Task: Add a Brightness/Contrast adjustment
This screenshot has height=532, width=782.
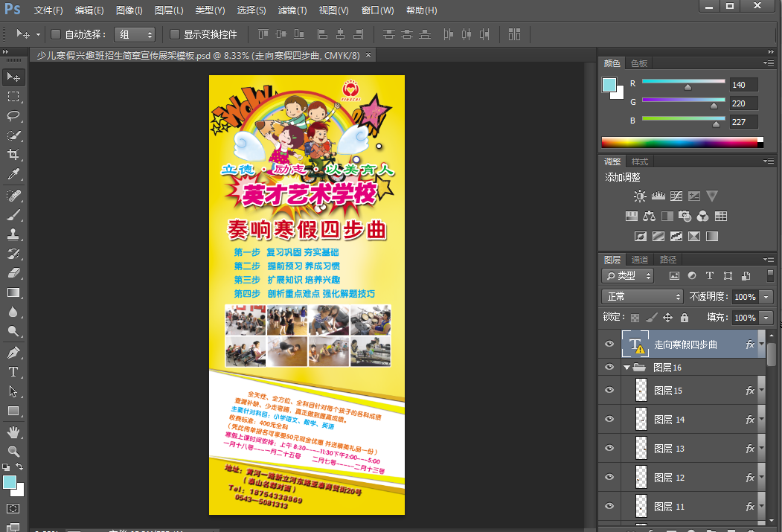Action: click(x=640, y=196)
